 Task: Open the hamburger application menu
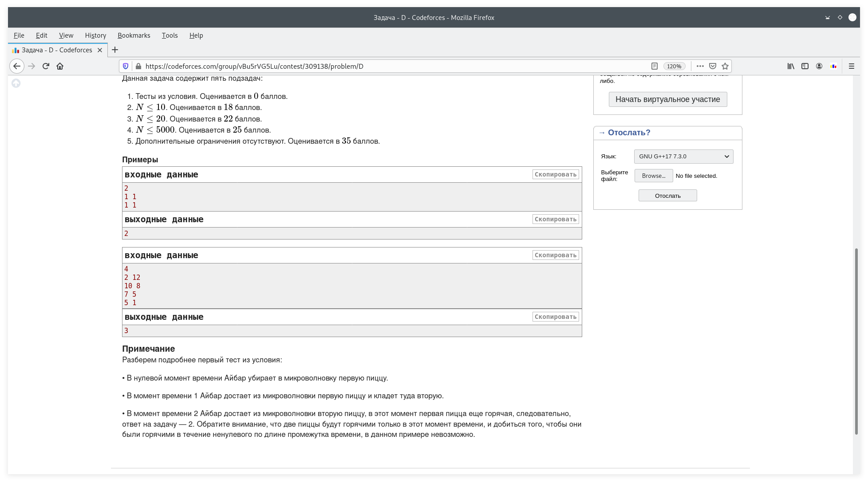click(x=851, y=66)
